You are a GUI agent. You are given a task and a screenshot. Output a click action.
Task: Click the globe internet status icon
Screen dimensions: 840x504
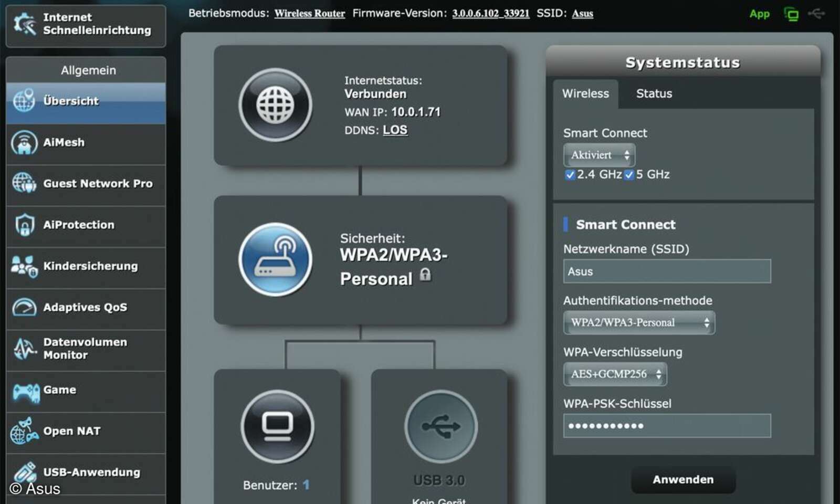(x=275, y=104)
